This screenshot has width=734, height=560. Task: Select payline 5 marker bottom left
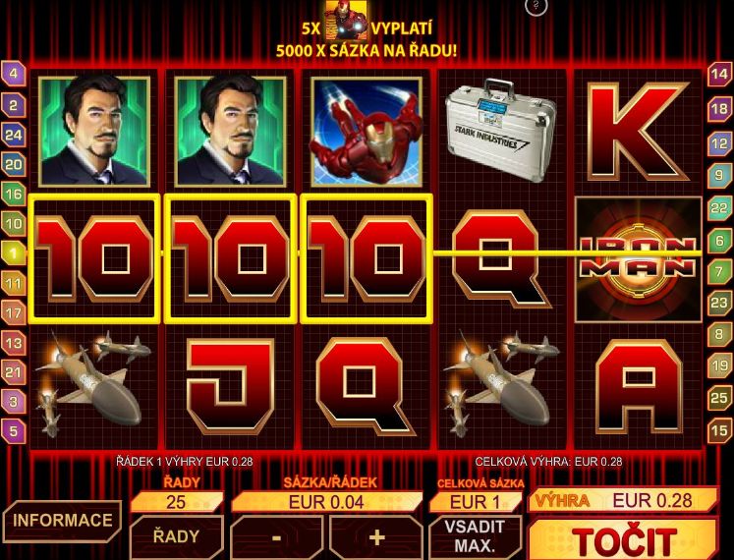point(14,430)
